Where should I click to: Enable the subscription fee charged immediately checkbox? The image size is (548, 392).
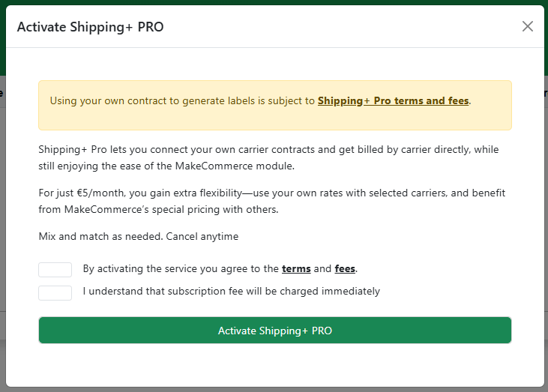click(55, 292)
